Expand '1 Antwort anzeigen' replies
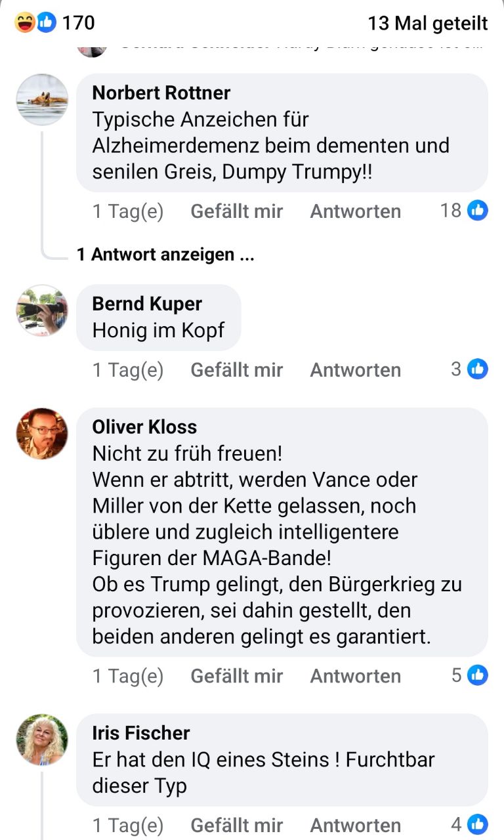This screenshot has width=504, height=840. coord(165,255)
